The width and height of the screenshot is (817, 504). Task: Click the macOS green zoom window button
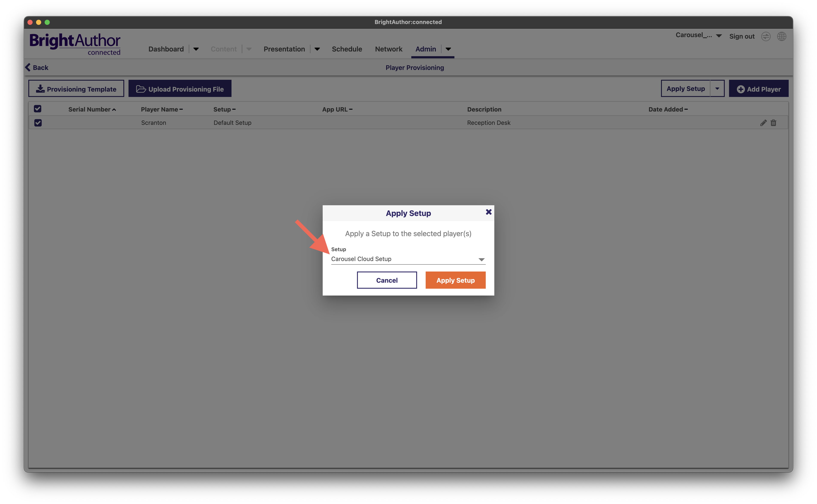[x=47, y=22]
